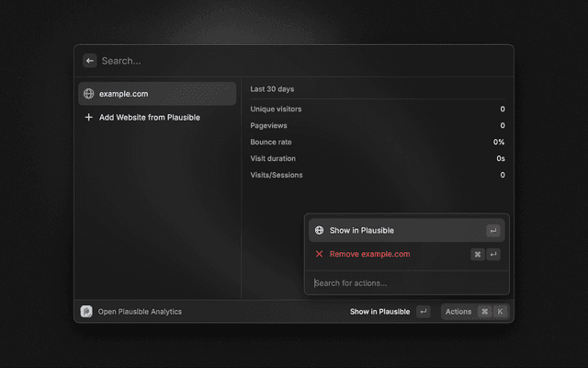588x368 pixels.
Task: Click Open Plausible Analytics label
Action: pyautogui.click(x=139, y=312)
